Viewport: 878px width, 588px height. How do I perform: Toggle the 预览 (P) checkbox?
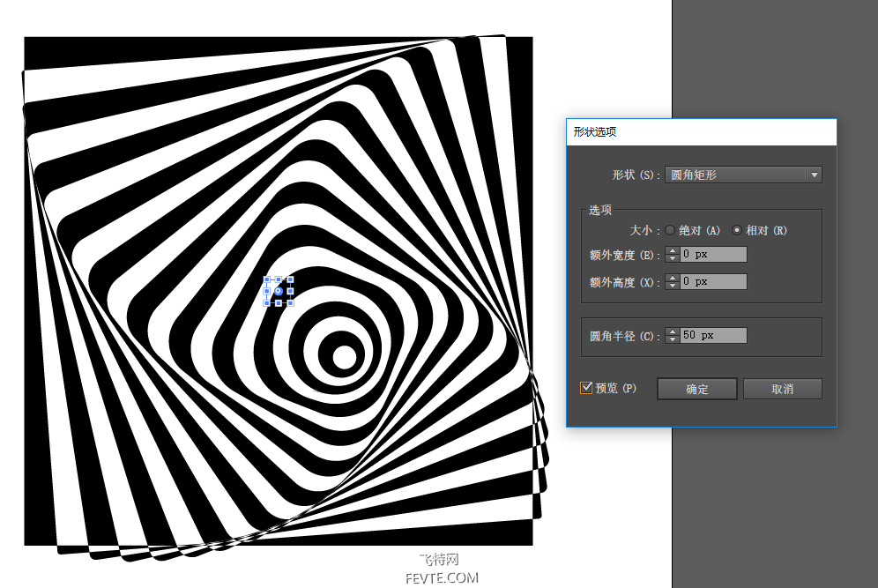pyautogui.click(x=586, y=388)
